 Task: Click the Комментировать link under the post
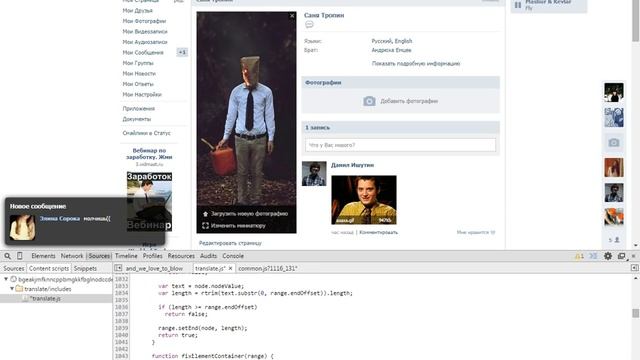378,232
